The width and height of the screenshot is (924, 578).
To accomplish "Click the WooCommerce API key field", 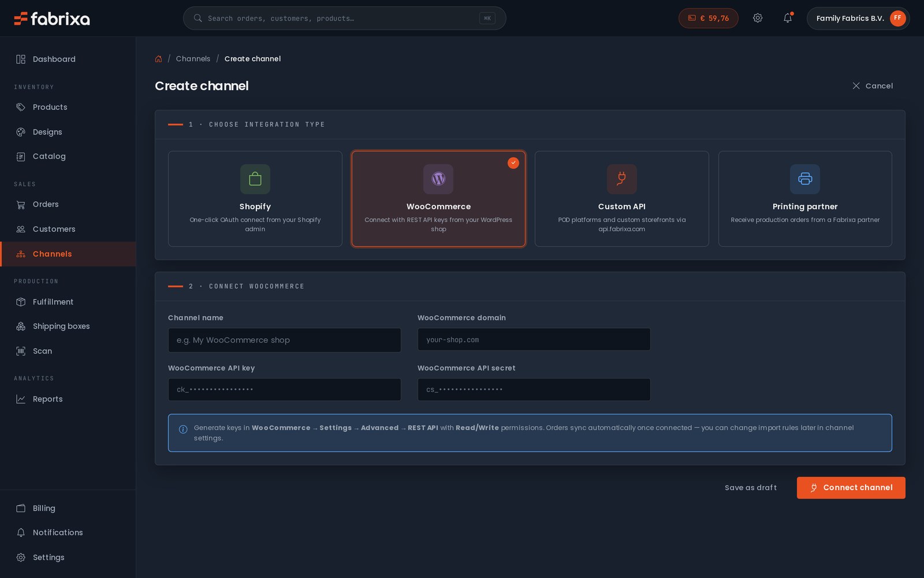I will pos(285,390).
